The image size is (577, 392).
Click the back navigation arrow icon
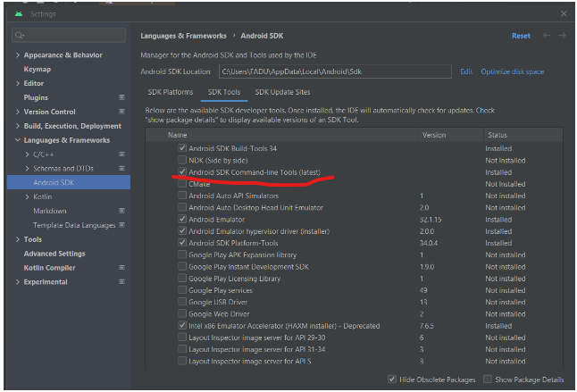click(547, 36)
